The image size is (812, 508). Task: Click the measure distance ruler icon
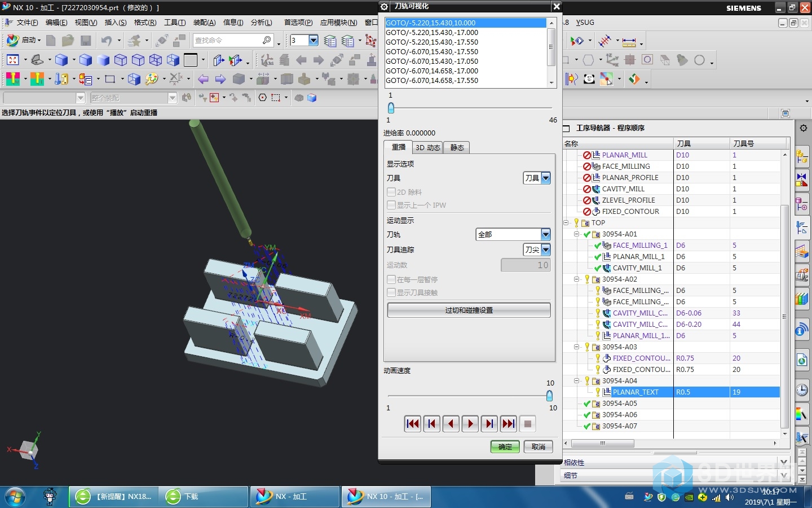coord(629,42)
